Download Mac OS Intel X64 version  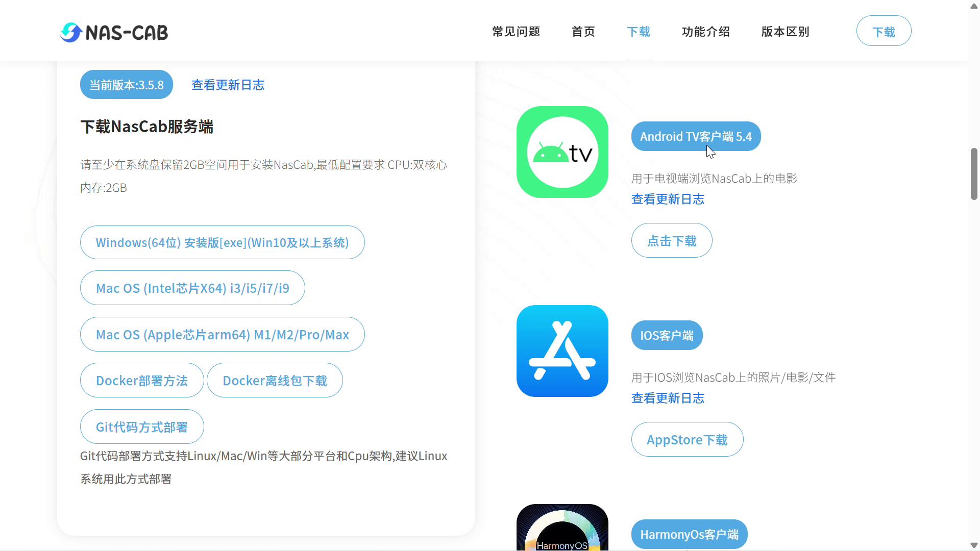click(192, 288)
